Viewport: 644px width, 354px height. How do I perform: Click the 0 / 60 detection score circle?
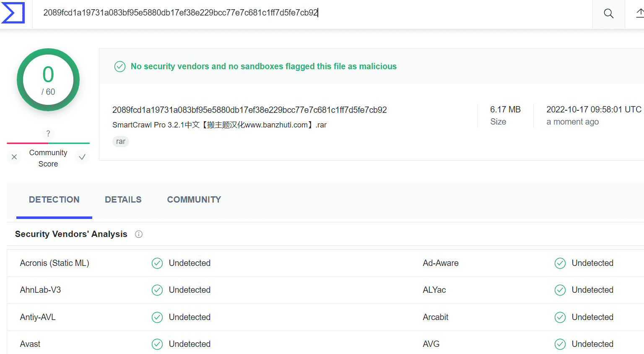coord(48,80)
